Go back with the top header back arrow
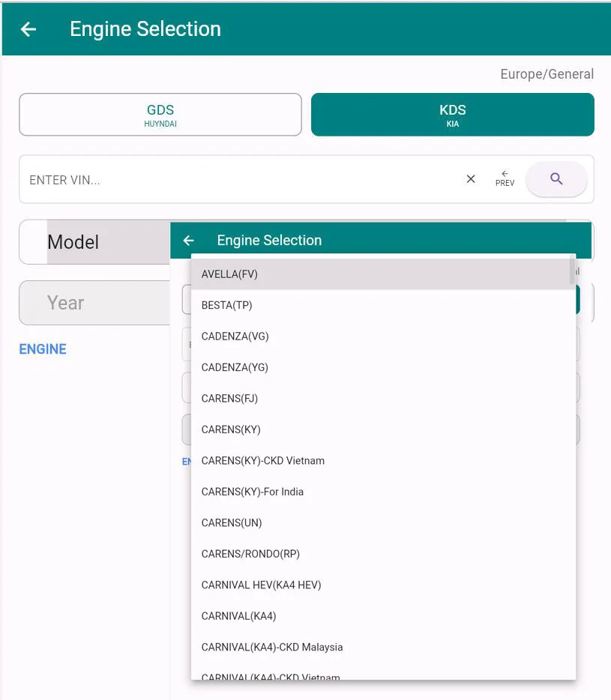This screenshot has height=700, width=611. click(28, 29)
